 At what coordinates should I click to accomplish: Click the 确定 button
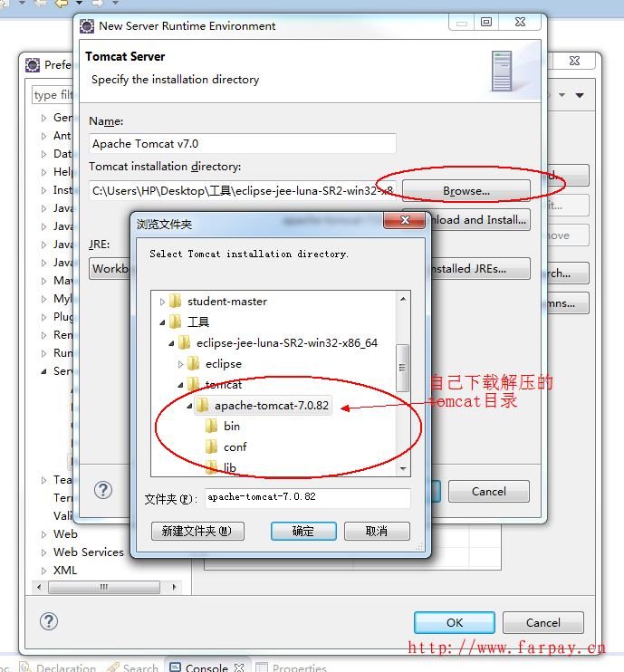pos(303,531)
